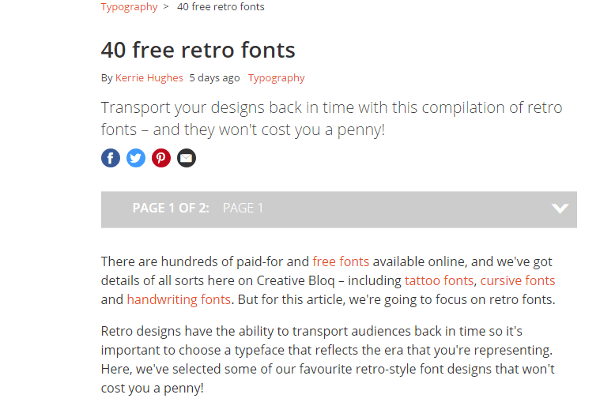The image size is (600, 402).
Task: Follow the handwriting fonts link
Action: 179,299
